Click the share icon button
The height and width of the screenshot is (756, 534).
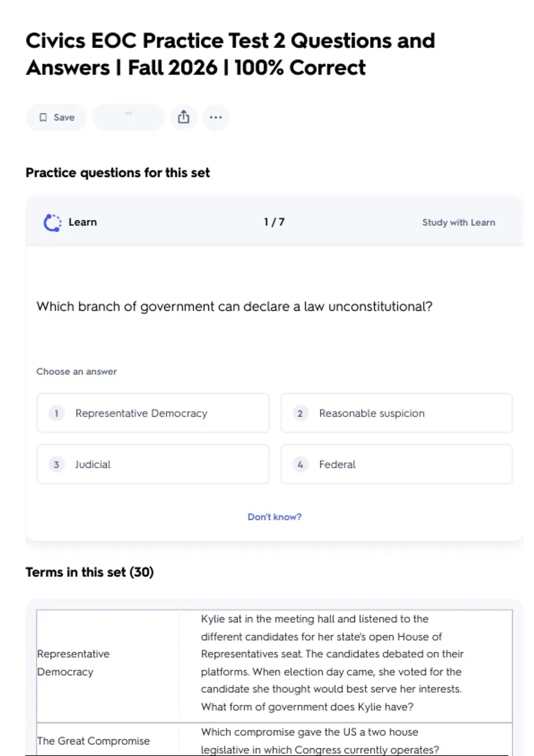(183, 117)
